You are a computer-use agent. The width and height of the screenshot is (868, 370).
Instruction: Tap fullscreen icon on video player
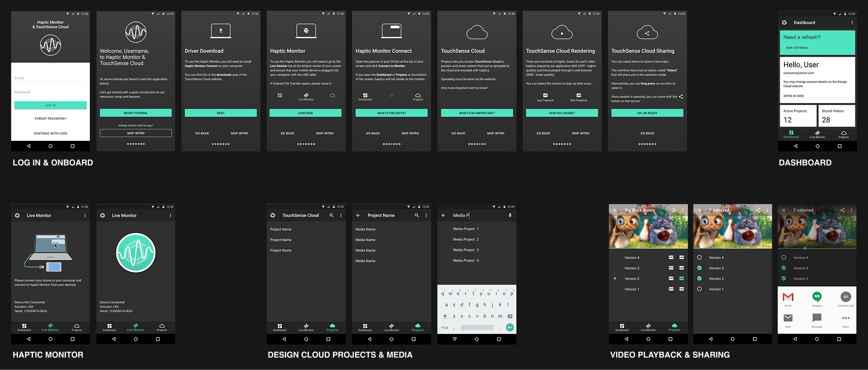(x=850, y=241)
